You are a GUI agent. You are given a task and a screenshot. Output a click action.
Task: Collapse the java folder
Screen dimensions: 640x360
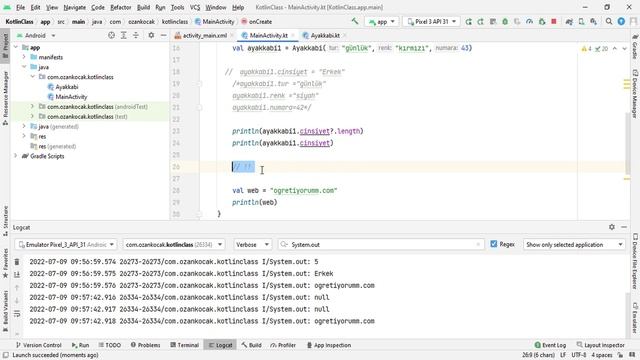click(24, 67)
